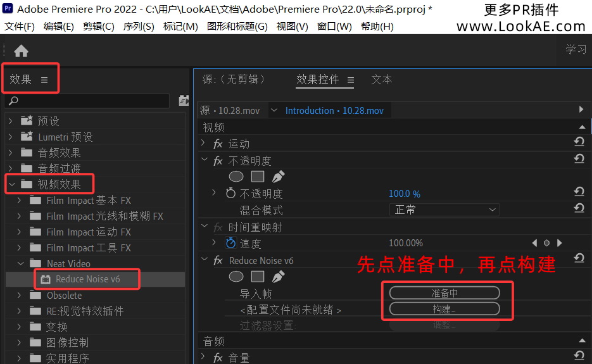592x364 pixels.
Task: Toggle animation stopwatch for 不透明度
Action: tap(231, 194)
